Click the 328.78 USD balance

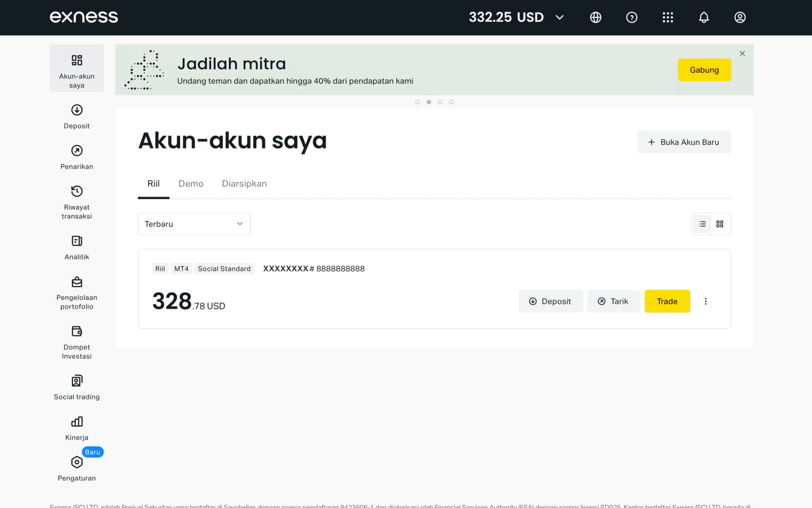(189, 301)
